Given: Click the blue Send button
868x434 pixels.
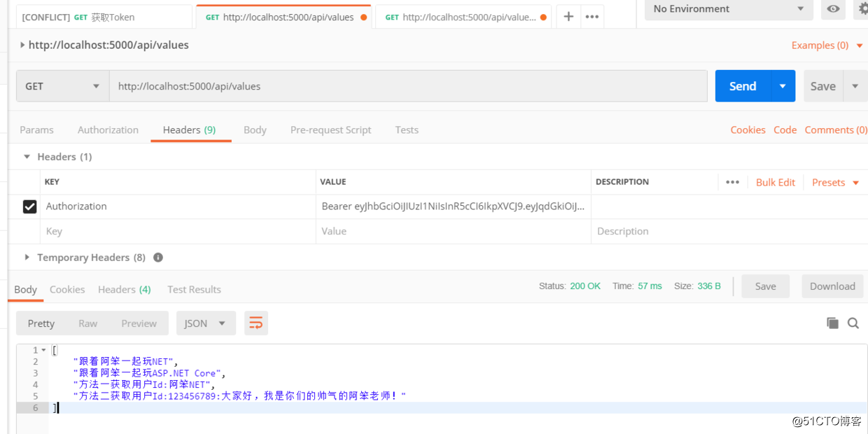Looking at the screenshot, I should pyautogui.click(x=743, y=86).
